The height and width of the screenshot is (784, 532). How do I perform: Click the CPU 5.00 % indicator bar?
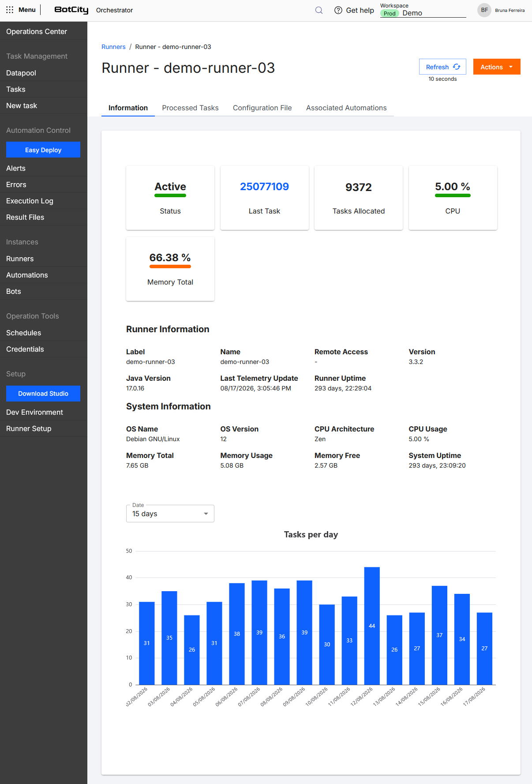click(x=453, y=195)
